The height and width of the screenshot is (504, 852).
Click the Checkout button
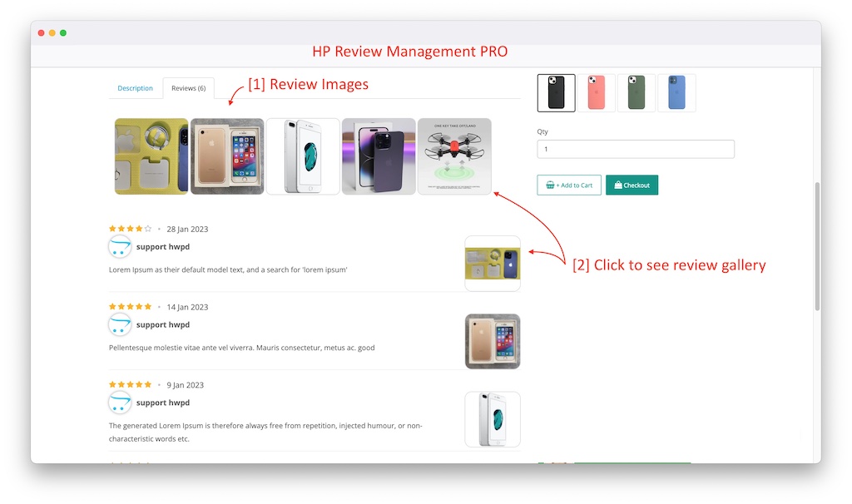coord(632,185)
